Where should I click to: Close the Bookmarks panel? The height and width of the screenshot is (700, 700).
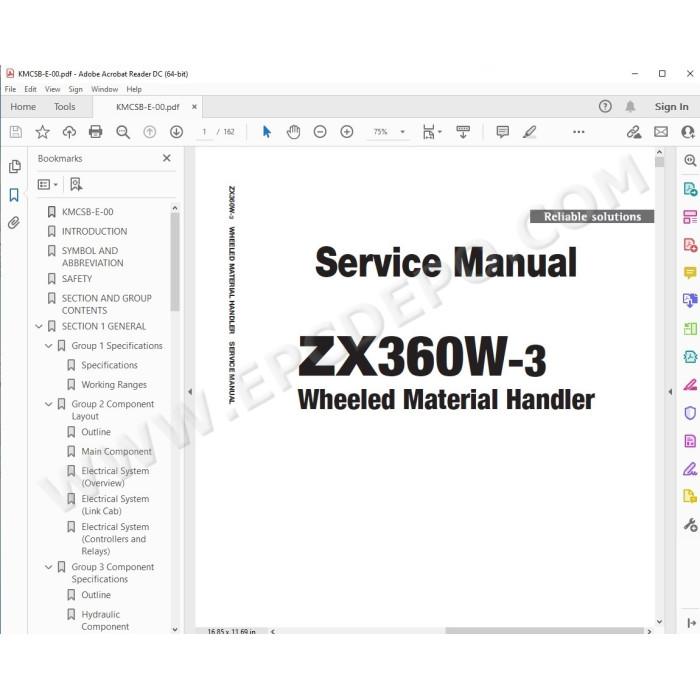tap(167, 158)
